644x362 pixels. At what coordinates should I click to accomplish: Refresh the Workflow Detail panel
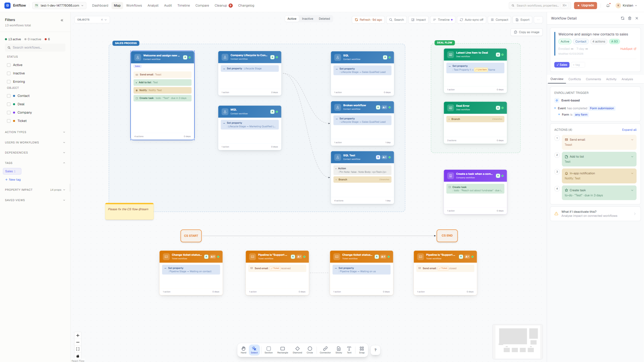pos(622,18)
